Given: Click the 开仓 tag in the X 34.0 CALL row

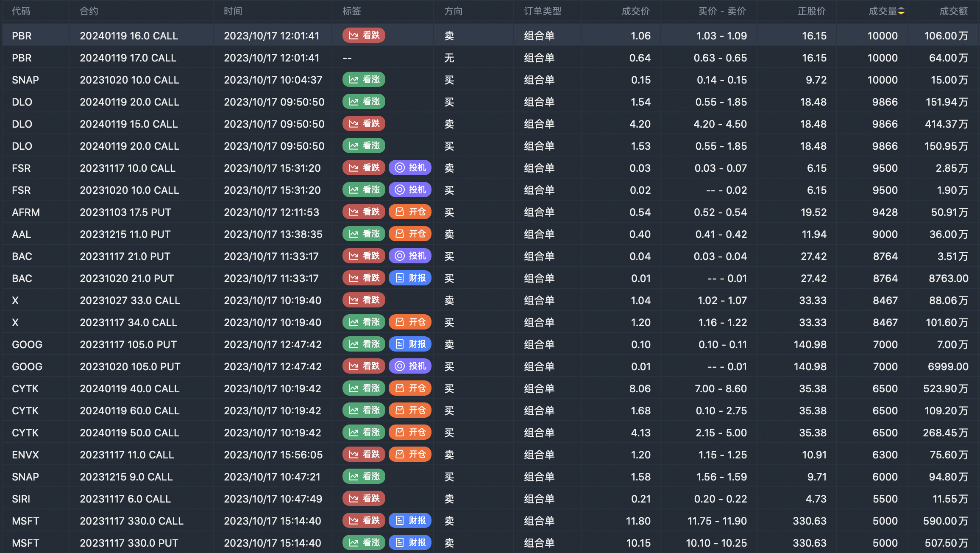Looking at the screenshot, I should (x=410, y=322).
